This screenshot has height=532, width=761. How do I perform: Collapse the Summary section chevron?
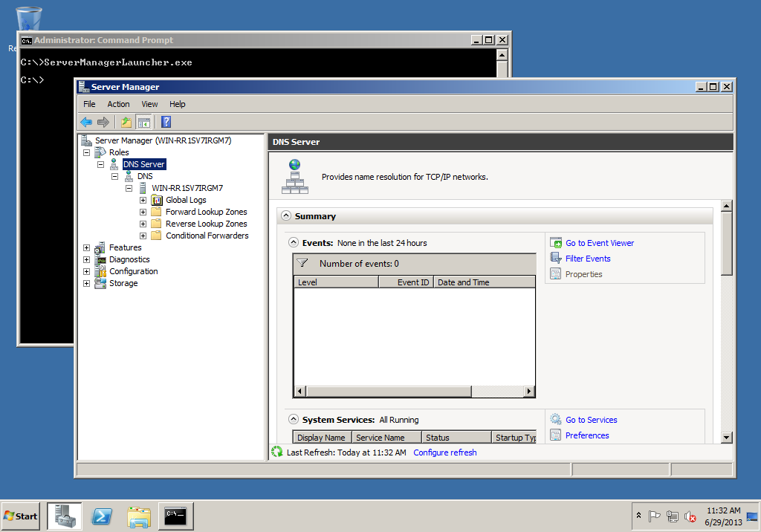[x=286, y=216]
